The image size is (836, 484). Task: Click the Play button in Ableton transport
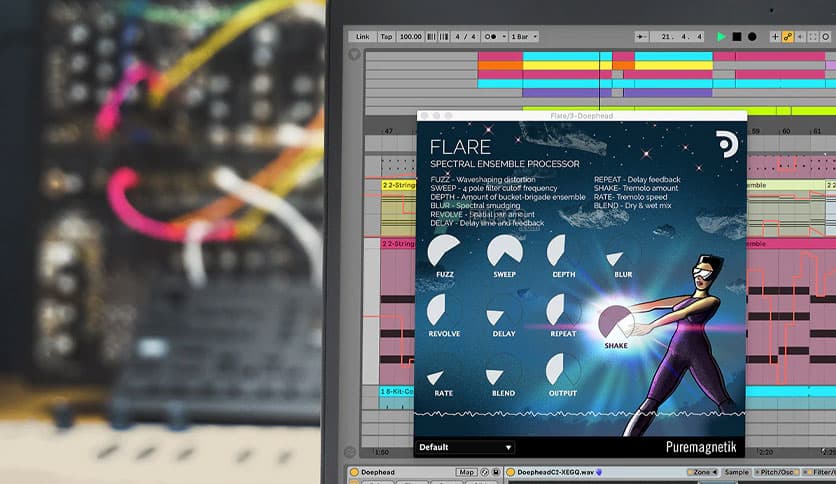(x=721, y=37)
